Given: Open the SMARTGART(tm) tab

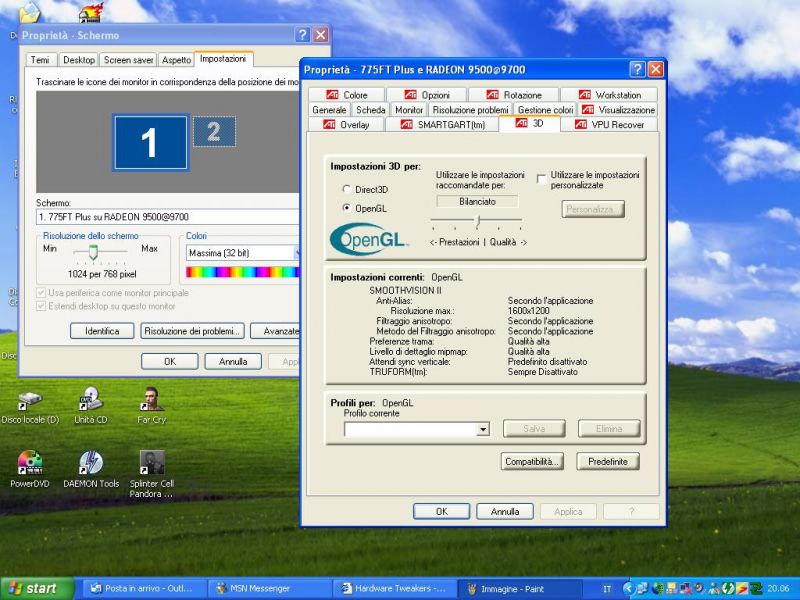Looking at the screenshot, I should click(x=442, y=124).
